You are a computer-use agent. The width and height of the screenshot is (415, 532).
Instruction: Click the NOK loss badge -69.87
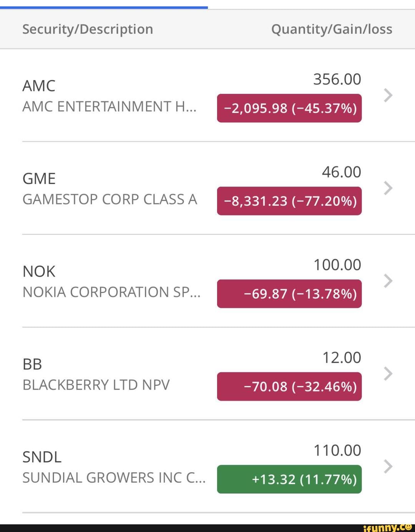coord(289,294)
